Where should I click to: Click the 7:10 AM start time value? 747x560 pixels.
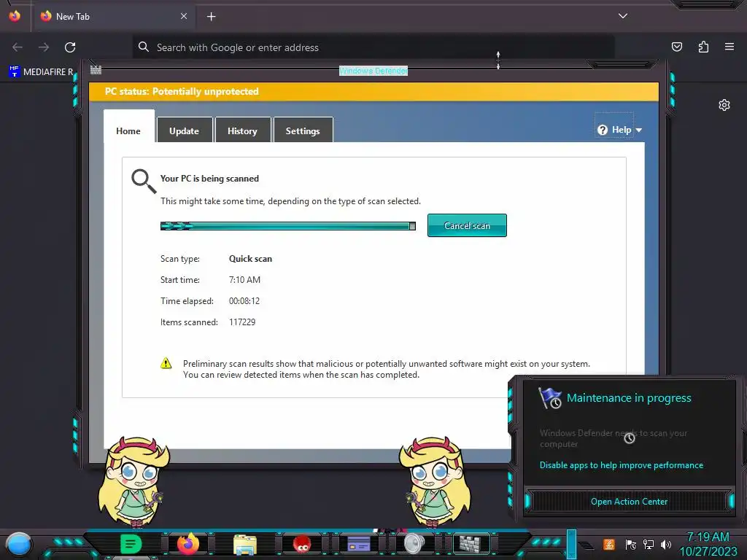(x=244, y=280)
